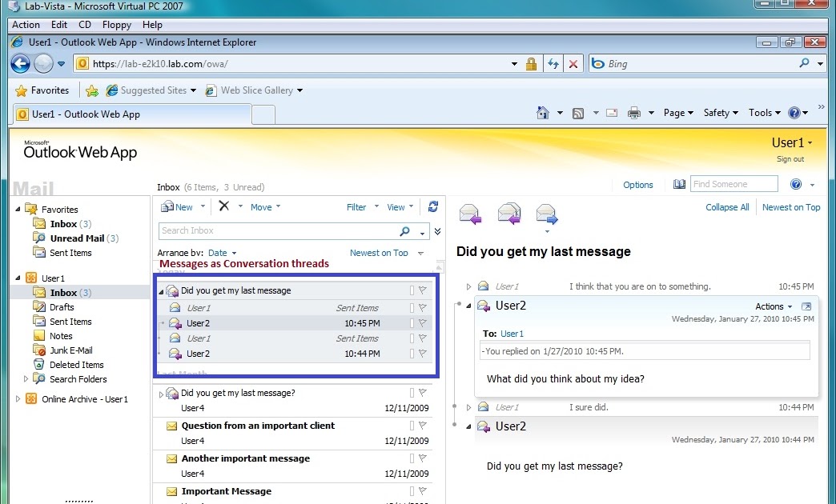Collapse the 'Did you get my last message' conversation
The image size is (836, 504).
point(161,291)
